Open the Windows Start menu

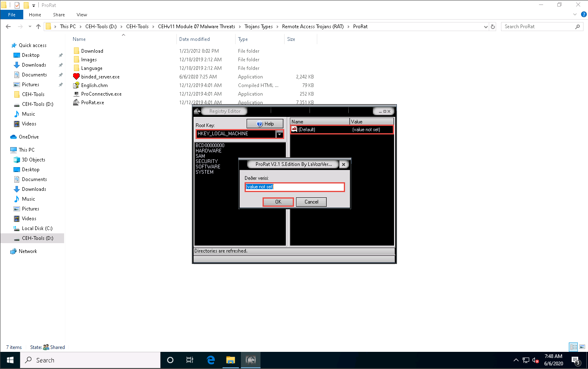10,360
